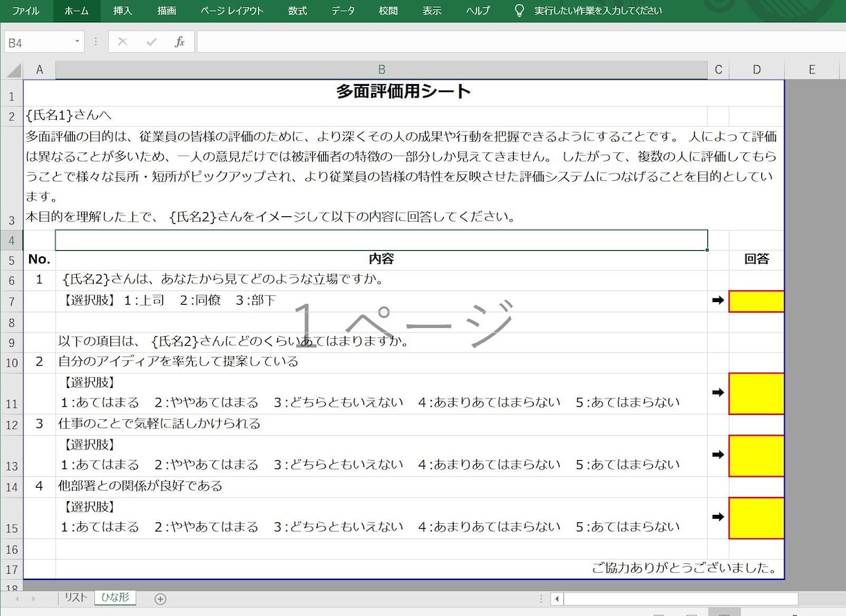Click the arrow in row 15

[718, 516]
